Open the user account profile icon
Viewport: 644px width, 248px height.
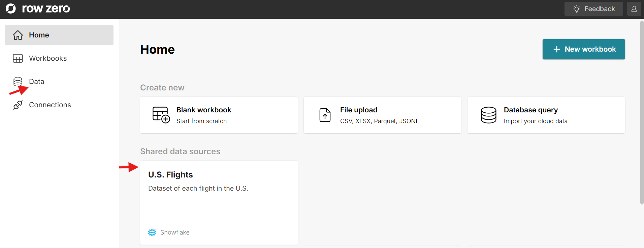(634, 9)
